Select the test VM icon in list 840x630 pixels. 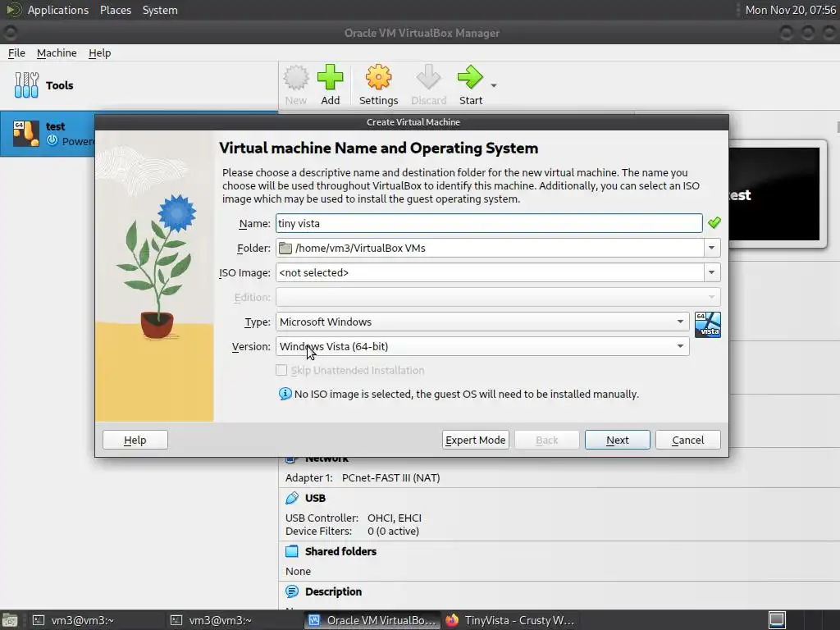25,134
